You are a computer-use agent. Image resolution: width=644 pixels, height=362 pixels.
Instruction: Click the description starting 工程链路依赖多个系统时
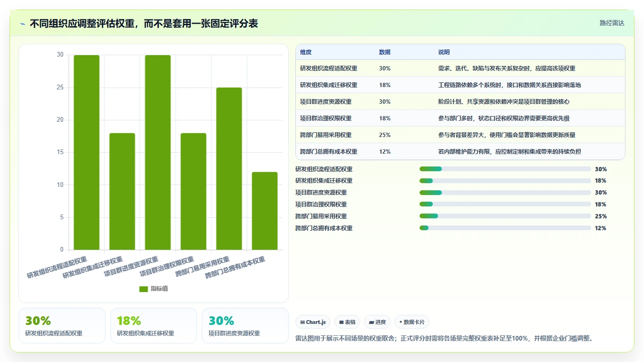(x=509, y=85)
